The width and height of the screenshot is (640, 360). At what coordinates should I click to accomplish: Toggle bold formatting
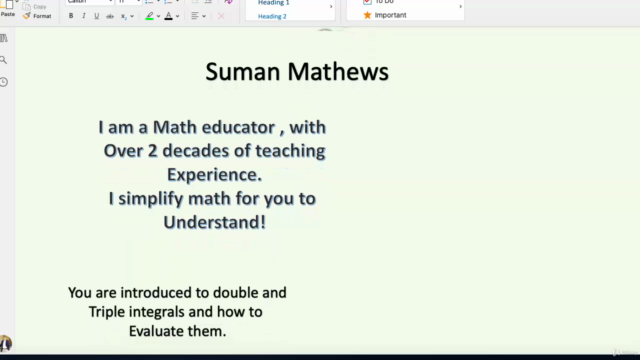point(71,16)
